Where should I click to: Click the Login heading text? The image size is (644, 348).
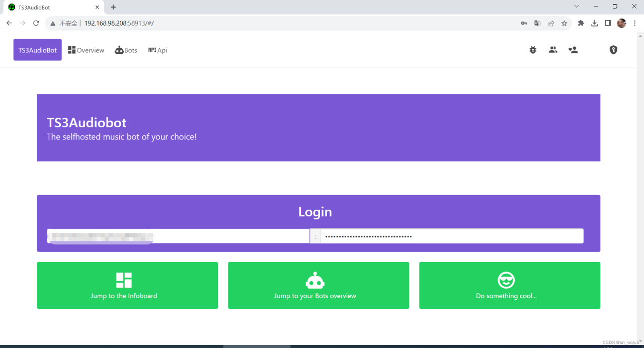315,212
